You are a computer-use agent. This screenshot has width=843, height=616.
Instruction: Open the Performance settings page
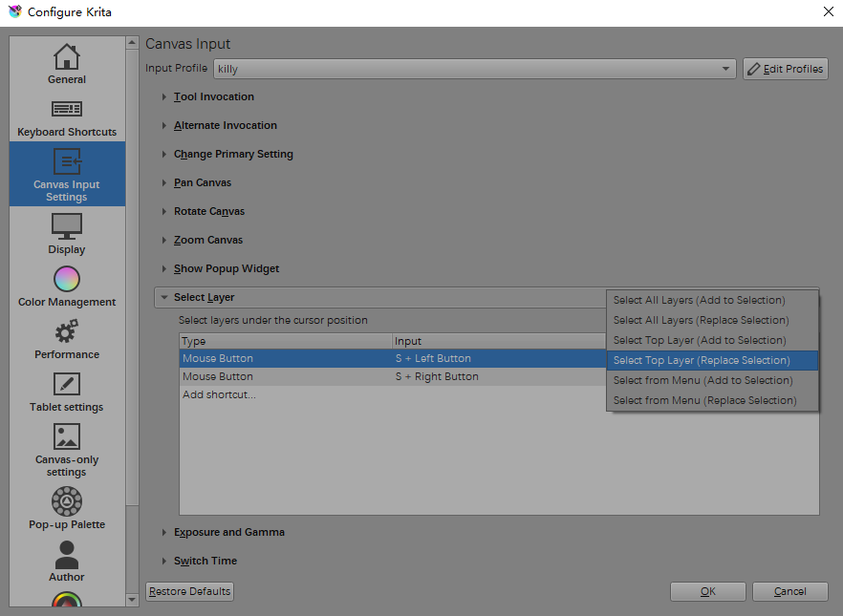(67, 339)
